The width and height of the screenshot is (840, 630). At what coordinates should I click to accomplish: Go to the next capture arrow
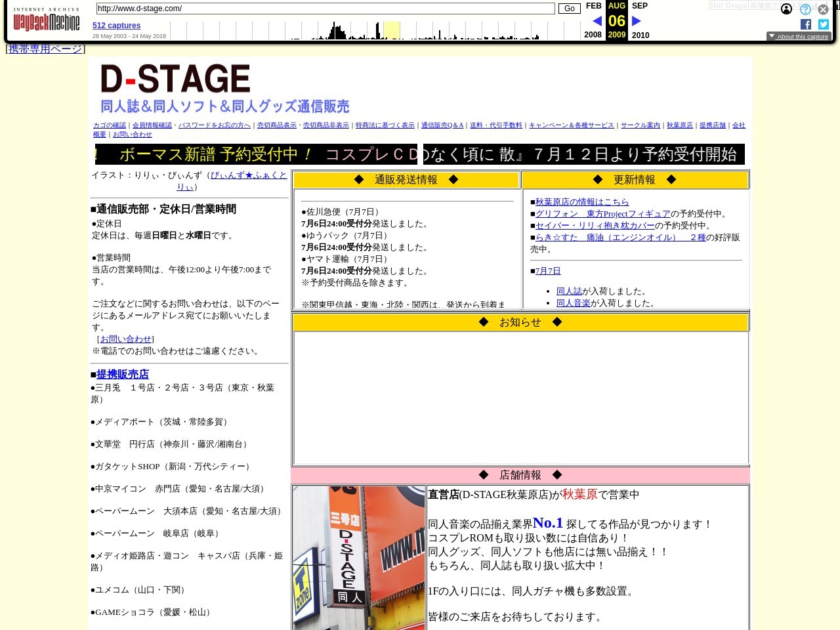click(636, 20)
